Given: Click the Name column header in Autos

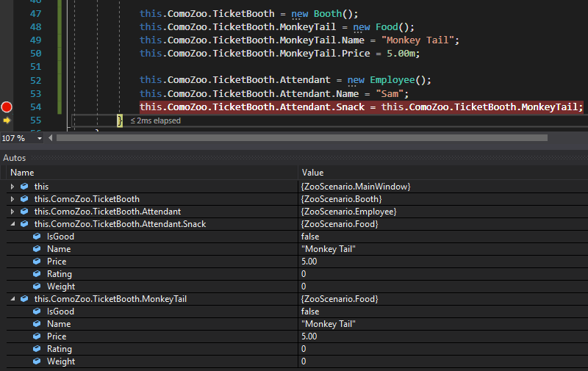Looking at the screenshot, I should (x=22, y=173).
